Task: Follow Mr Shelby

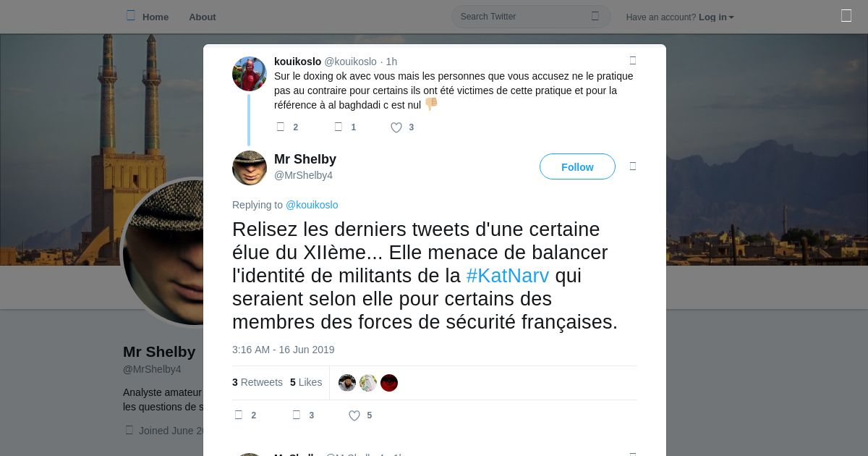Action: [577, 166]
